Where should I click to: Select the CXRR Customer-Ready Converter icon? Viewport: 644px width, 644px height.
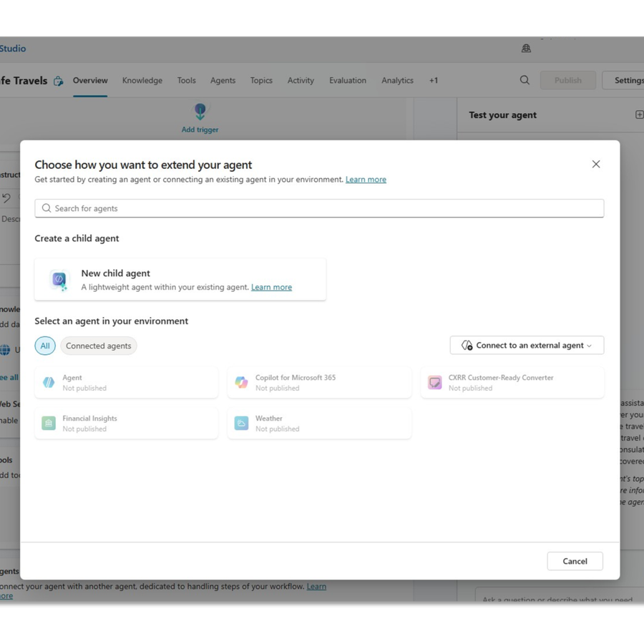[x=434, y=382]
